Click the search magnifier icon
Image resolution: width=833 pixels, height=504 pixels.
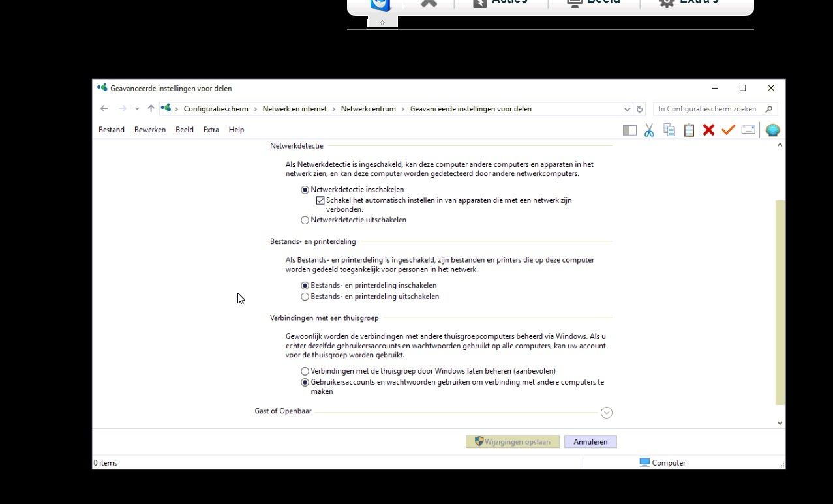pos(769,109)
